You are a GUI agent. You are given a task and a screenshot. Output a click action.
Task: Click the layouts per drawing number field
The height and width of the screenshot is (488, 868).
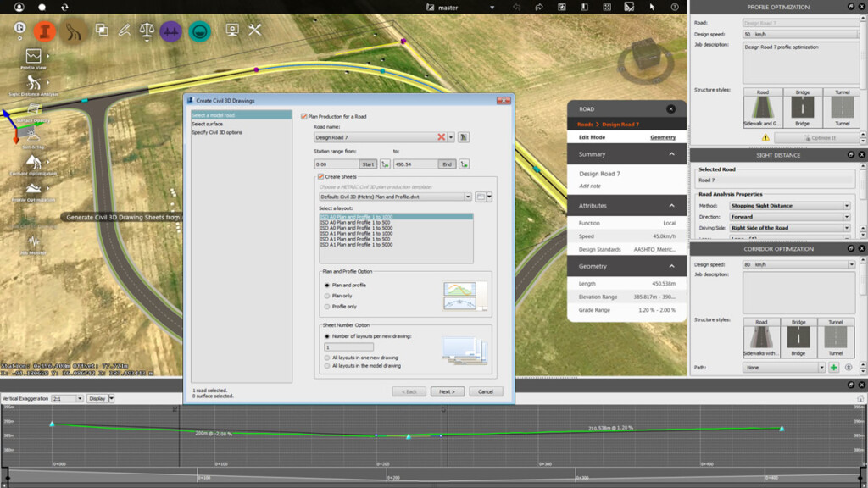click(x=348, y=347)
